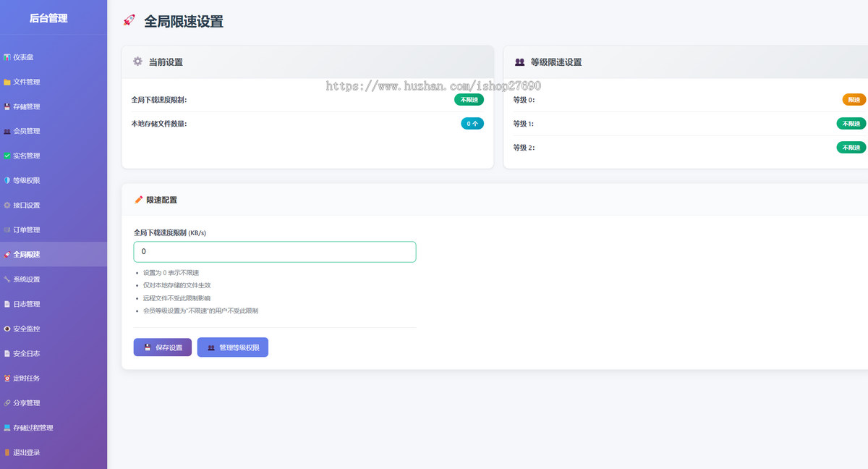Click the 0 个 file count badge

click(472, 124)
